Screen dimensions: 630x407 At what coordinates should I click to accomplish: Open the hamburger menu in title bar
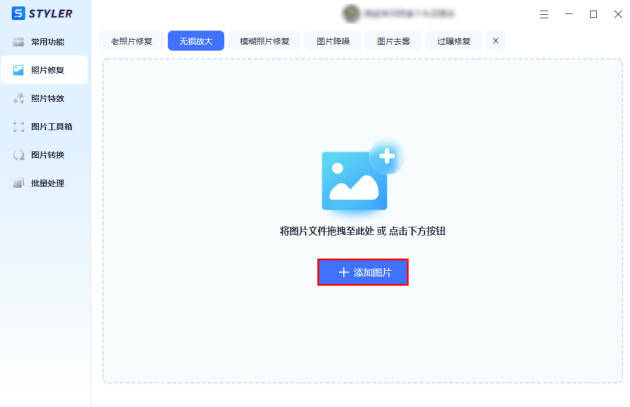[x=543, y=14]
